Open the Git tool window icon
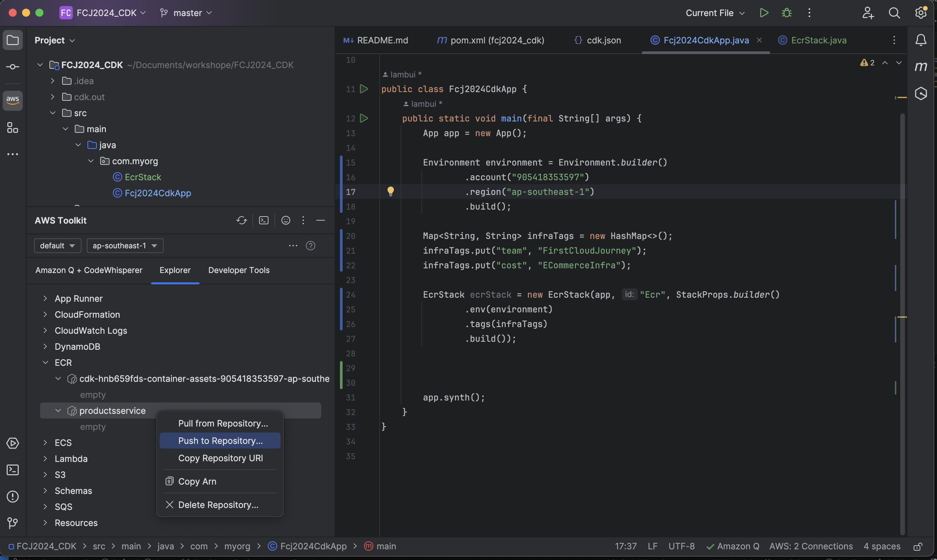 click(x=12, y=523)
